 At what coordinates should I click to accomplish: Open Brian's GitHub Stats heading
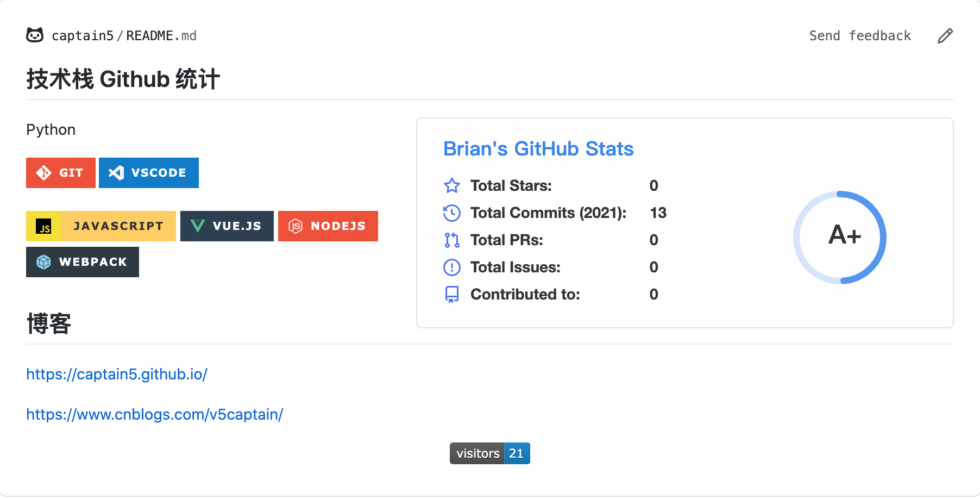click(538, 148)
